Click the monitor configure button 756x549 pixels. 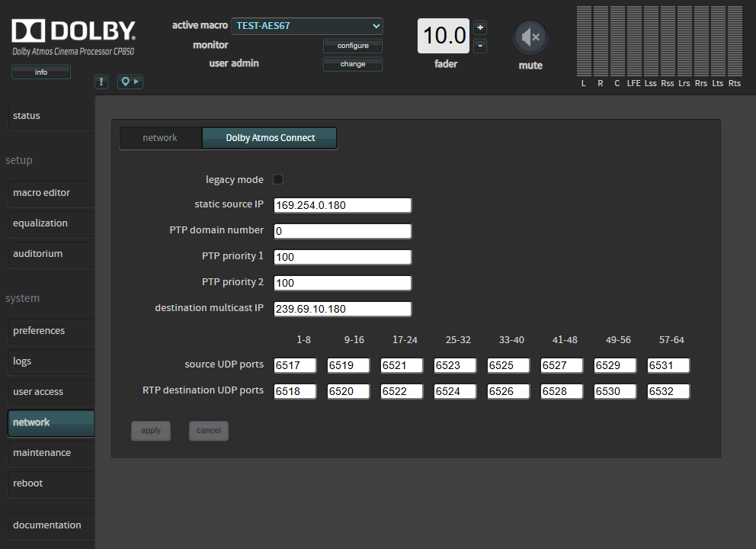point(353,46)
